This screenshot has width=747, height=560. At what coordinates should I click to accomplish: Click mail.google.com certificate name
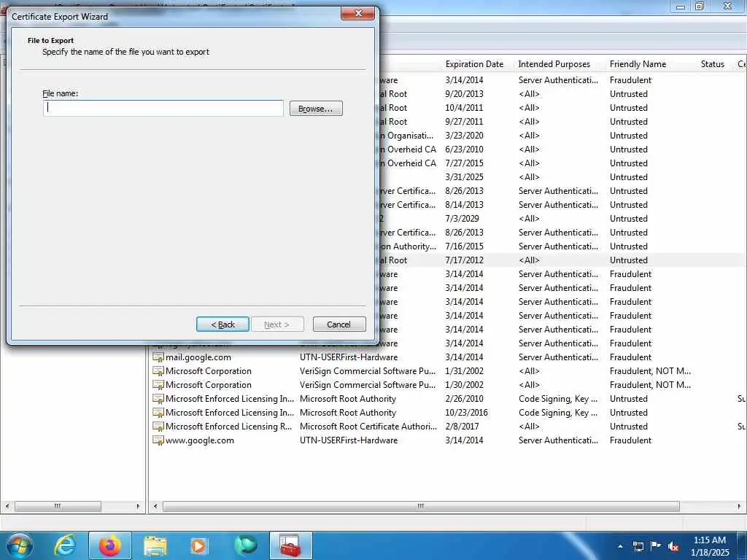[198, 357]
